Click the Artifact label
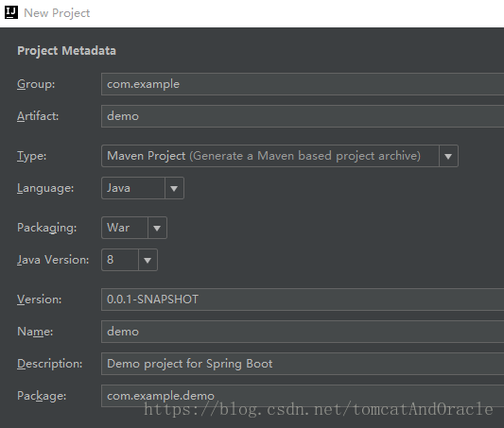The image size is (504, 428). point(38,116)
